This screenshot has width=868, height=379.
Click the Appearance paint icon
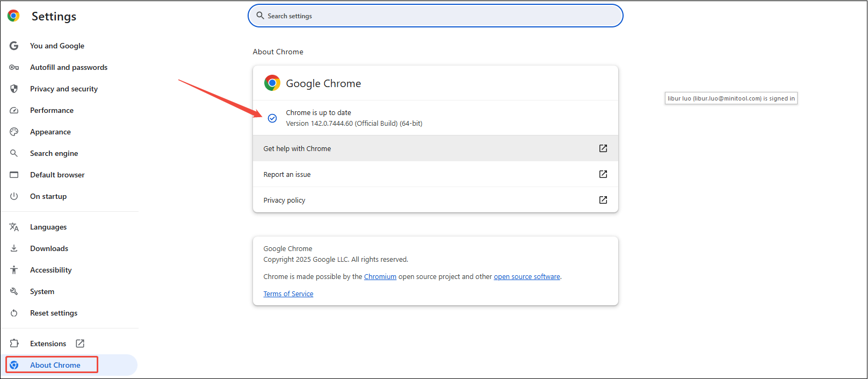click(x=14, y=132)
